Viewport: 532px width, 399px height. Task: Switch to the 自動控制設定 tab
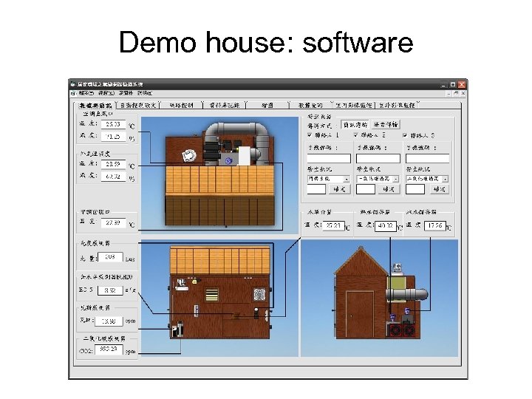138,105
